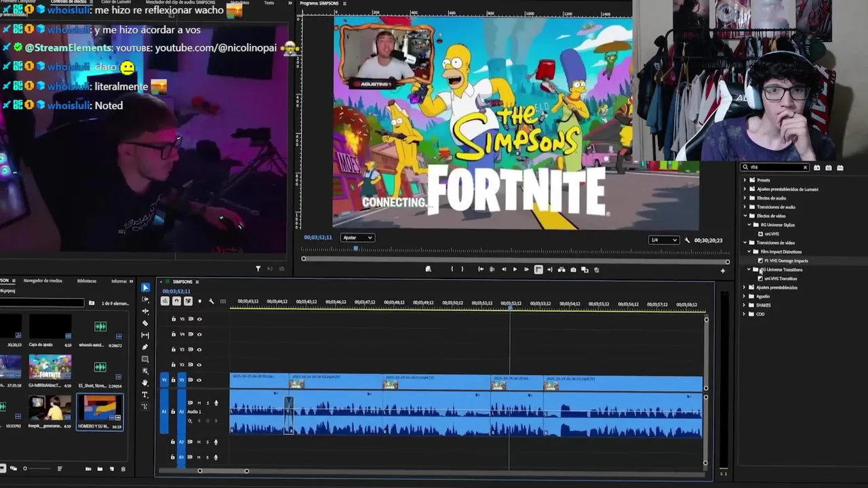Click Export Frame camera icon
This screenshot has height=488, width=868.
pyautogui.click(x=573, y=269)
